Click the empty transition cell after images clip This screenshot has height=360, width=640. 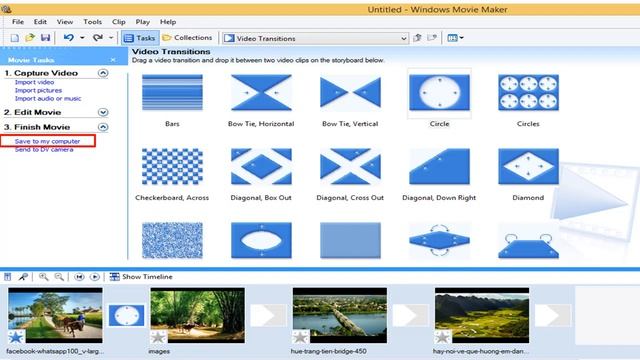268,316
